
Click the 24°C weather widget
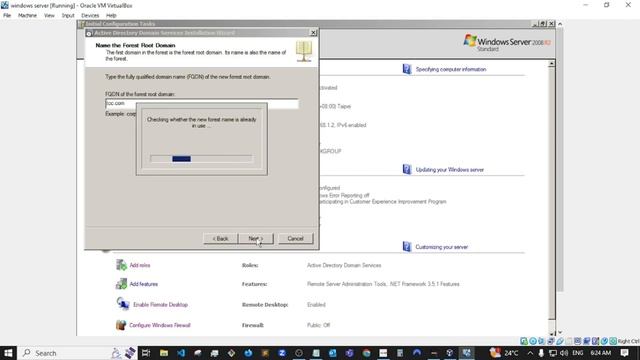coord(504,353)
